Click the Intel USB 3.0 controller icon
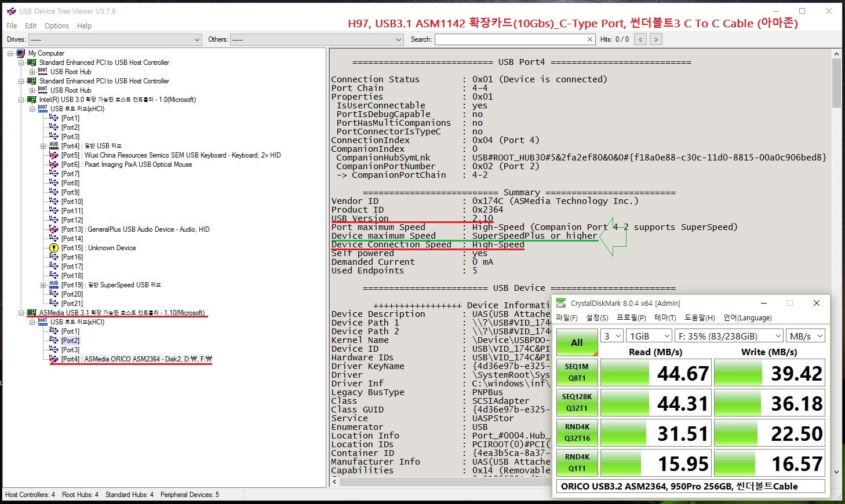This screenshot has width=845, height=504. [x=31, y=100]
